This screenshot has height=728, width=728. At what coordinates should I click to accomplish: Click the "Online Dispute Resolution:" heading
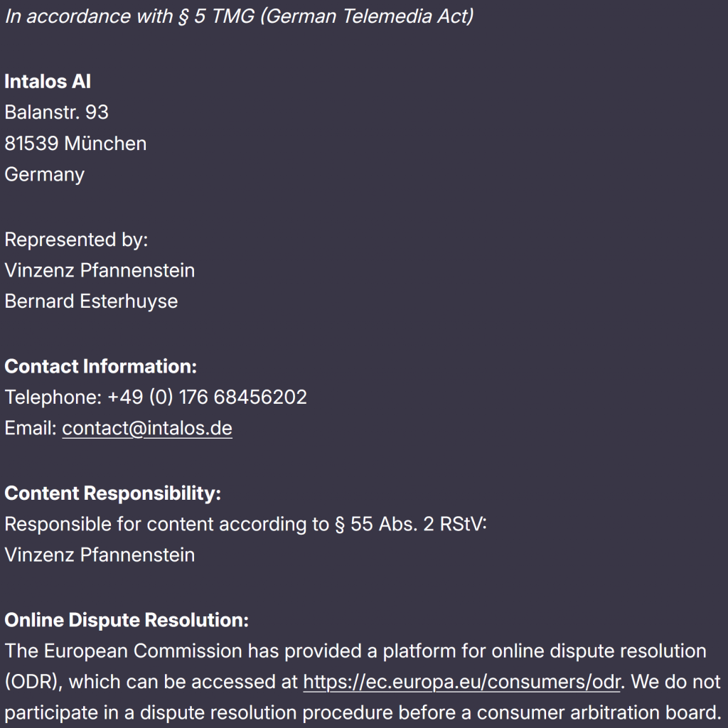127,621
